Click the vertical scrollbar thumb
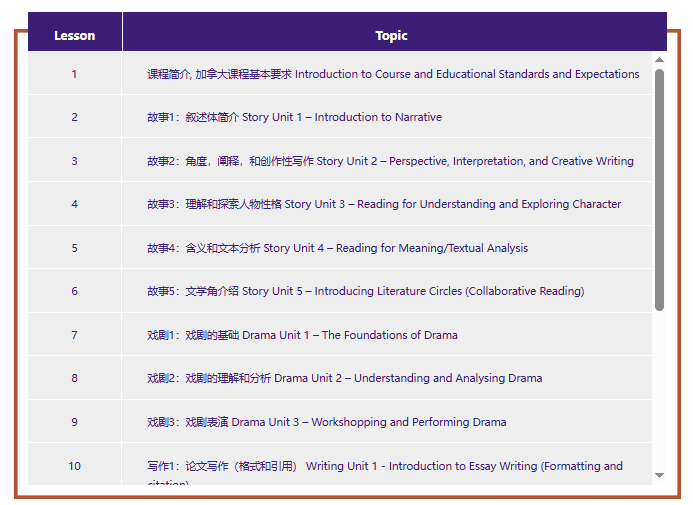This screenshot has width=693, height=505. 659,190
